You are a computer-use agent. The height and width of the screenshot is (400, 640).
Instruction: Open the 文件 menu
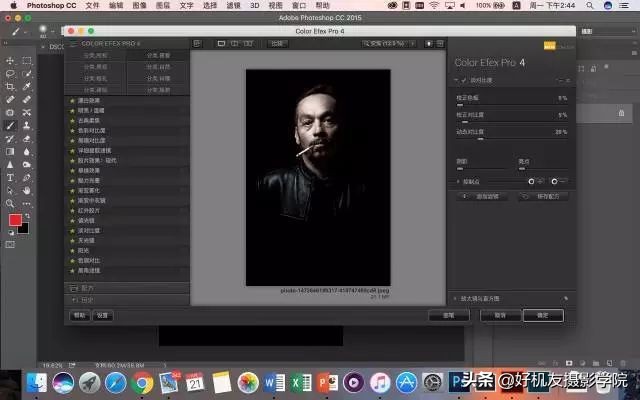tap(92, 5)
